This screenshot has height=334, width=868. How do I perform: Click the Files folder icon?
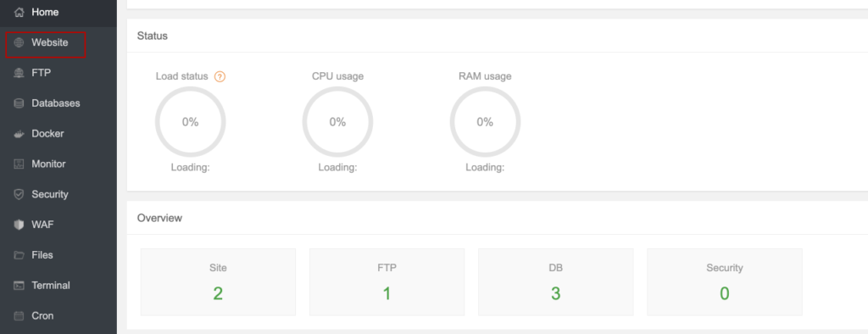coord(19,255)
